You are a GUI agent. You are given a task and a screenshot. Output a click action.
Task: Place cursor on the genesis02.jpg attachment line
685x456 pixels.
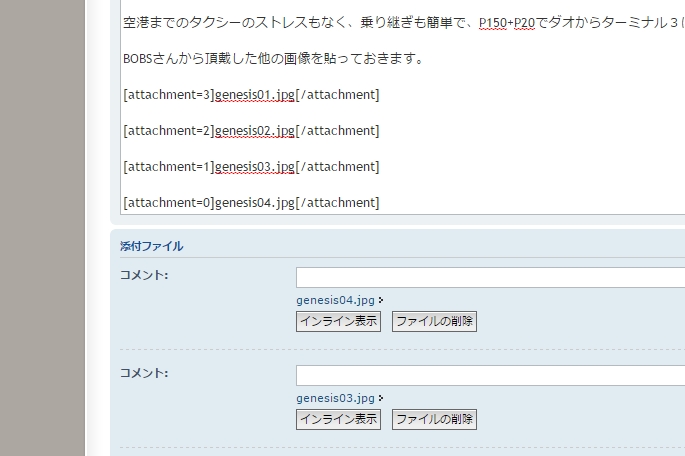coord(250,131)
